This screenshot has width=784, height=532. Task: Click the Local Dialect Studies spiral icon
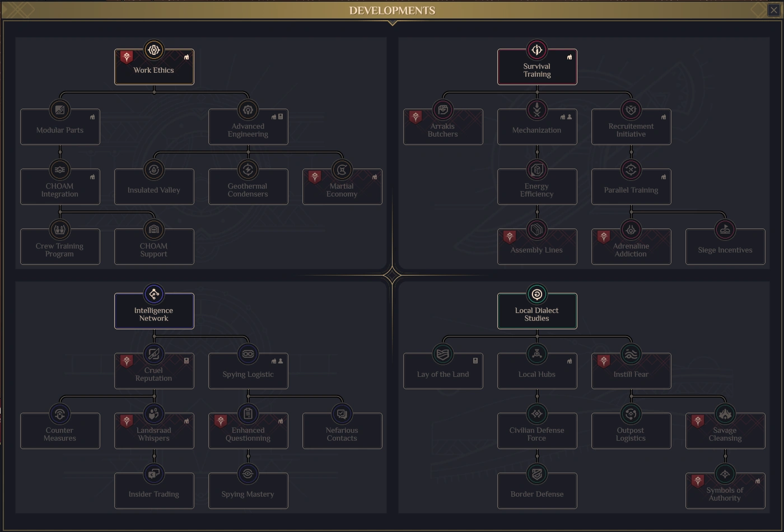pos(537,294)
